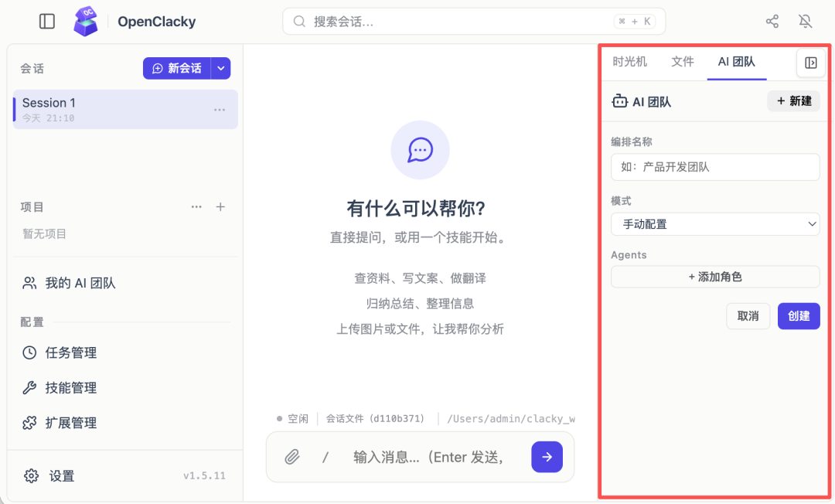The width and height of the screenshot is (835, 504).
Task: Open the 项目 section more options
Action: pyautogui.click(x=196, y=207)
